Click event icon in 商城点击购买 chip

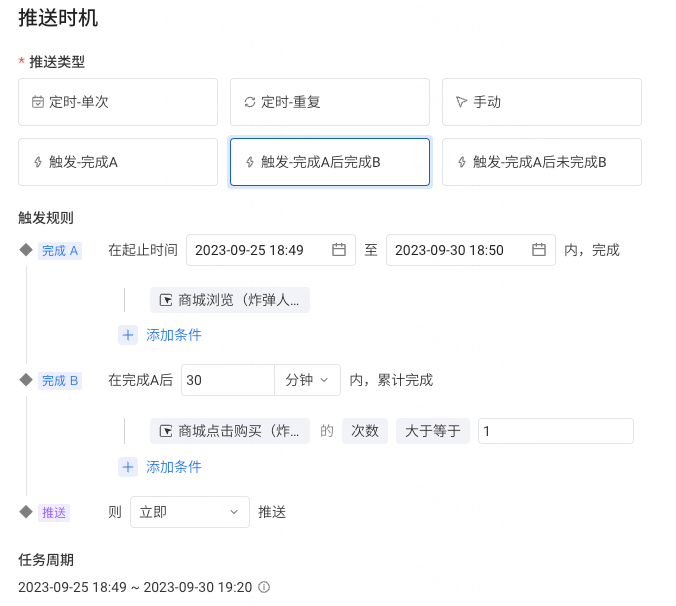coord(166,431)
